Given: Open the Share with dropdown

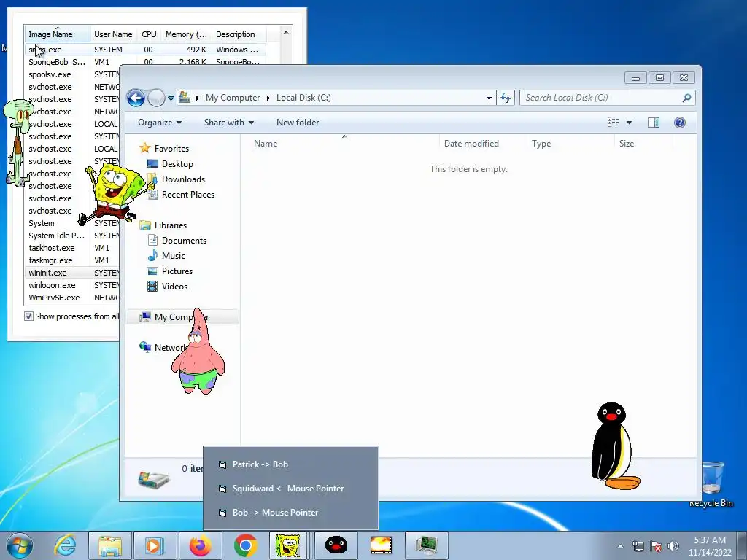Looking at the screenshot, I should click(228, 122).
